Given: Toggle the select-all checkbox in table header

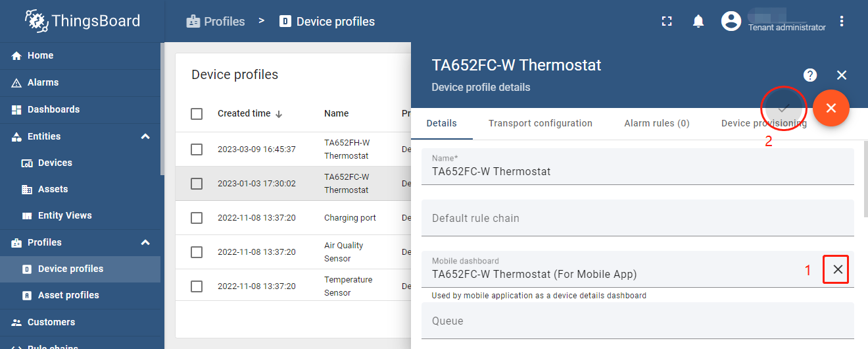Looking at the screenshot, I should (197, 114).
